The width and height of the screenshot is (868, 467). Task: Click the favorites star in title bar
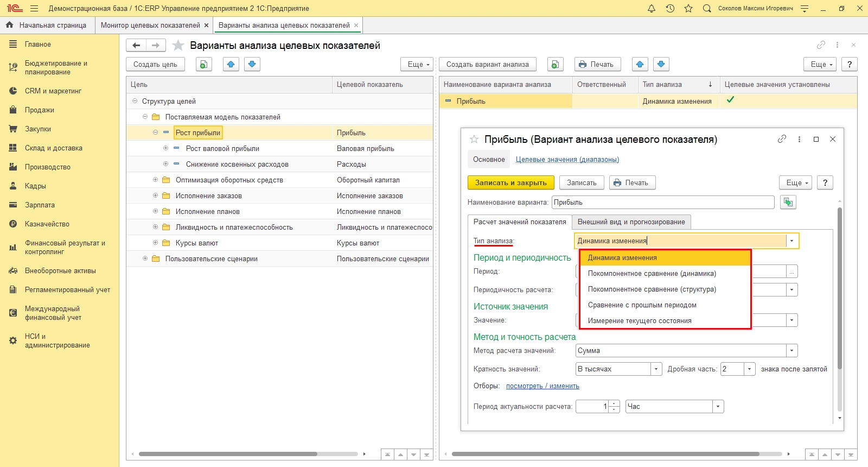coord(688,8)
